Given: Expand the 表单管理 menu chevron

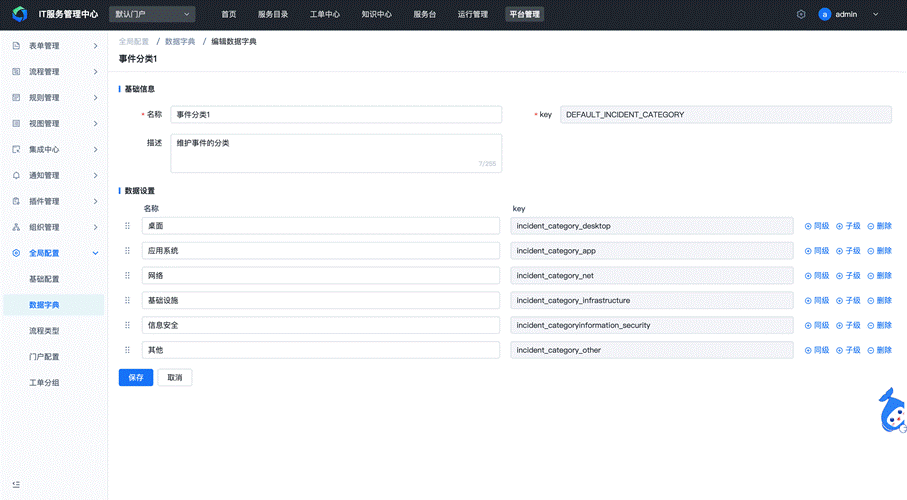Looking at the screenshot, I should [95, 46].
